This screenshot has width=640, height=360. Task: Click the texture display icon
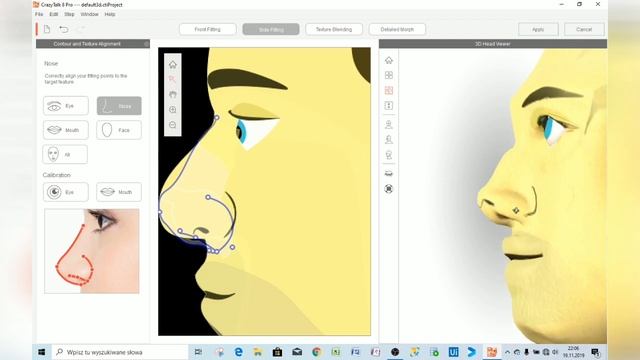[x=389, y=173]
